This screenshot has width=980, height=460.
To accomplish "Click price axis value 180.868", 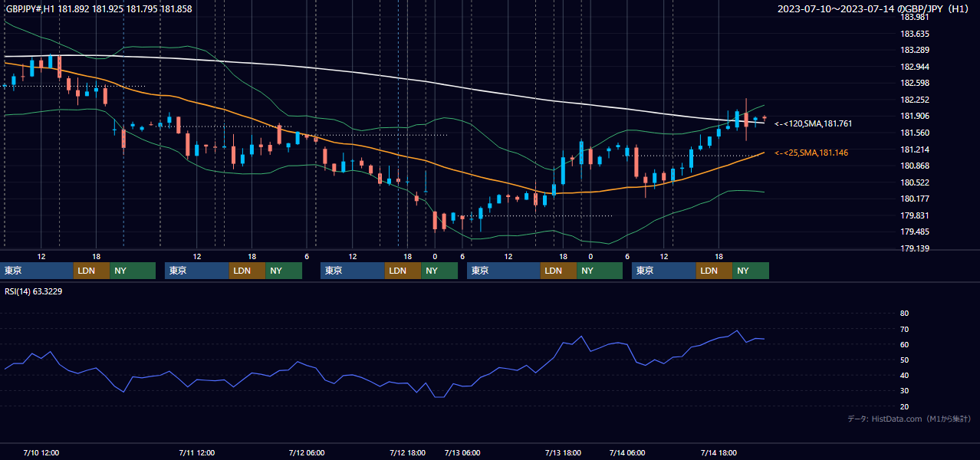I will pyautogui.click(x=914, y=166).
